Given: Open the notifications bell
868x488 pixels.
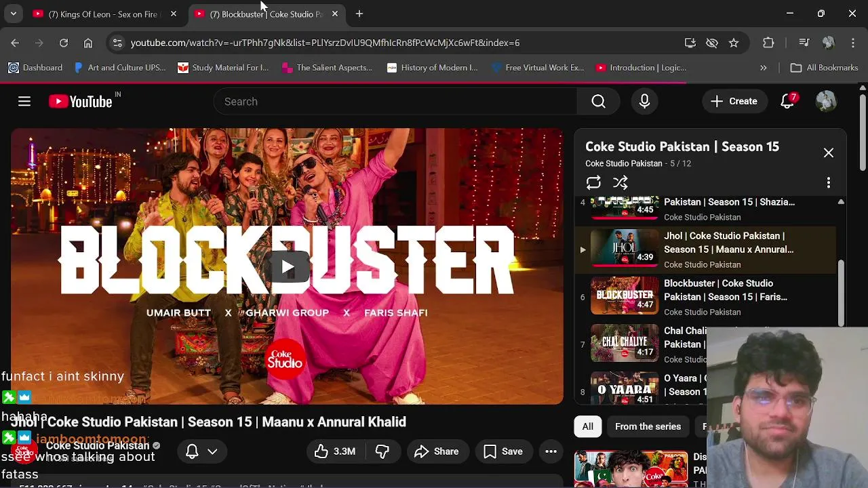Looking at the screenshot, I should tap(787, 101).
